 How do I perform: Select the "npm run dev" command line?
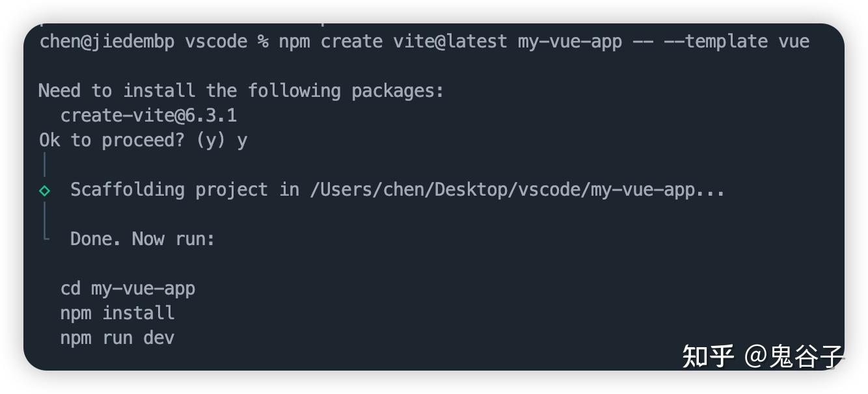117,337
